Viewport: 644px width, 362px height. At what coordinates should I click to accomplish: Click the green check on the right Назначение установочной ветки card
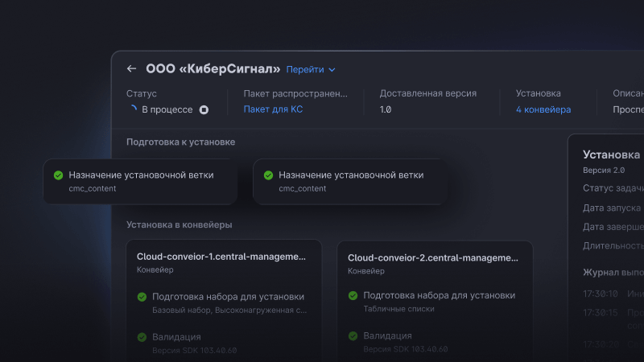coord(268,175)
